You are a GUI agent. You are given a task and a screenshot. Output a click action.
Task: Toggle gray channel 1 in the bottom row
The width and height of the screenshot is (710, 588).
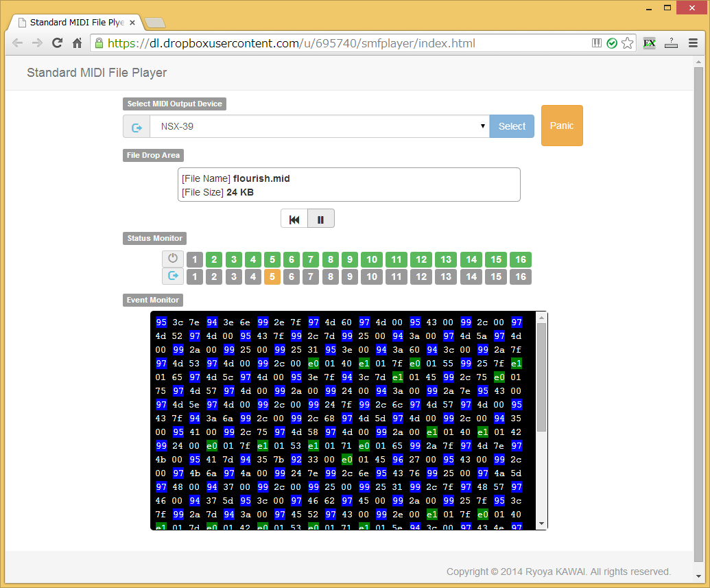point(195,277)
